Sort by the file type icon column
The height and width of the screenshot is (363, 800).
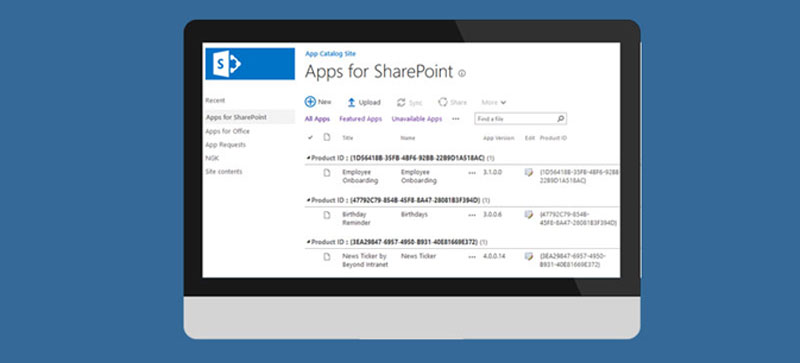tap(327, 137)
